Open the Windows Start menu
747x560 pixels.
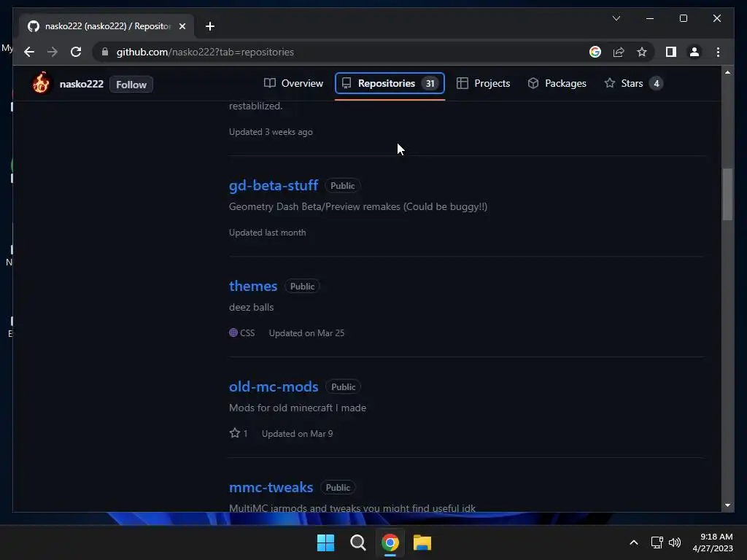pyautogui.click(x=326, y=542)
